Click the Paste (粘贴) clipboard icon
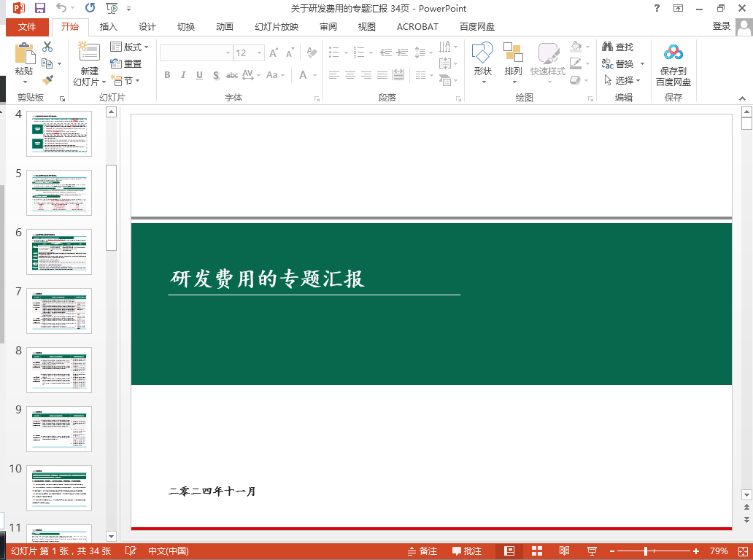753x560 pixels. tap(25, 53)
